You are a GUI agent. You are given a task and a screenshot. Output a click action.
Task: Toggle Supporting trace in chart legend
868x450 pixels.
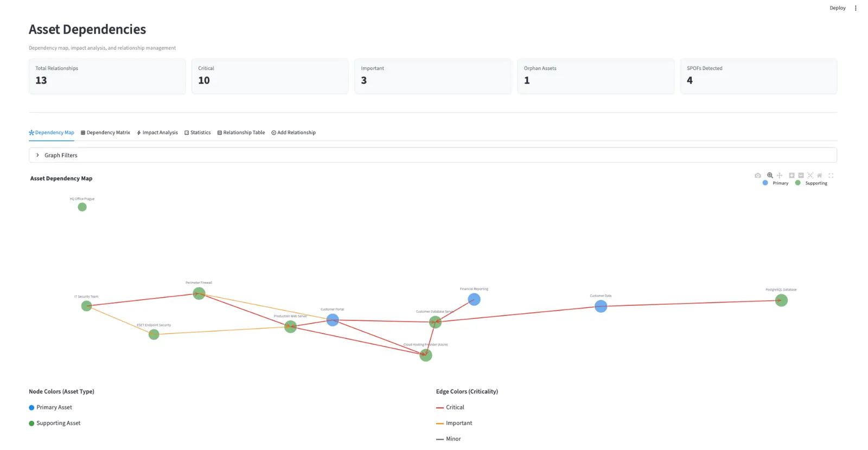point(811,183)
